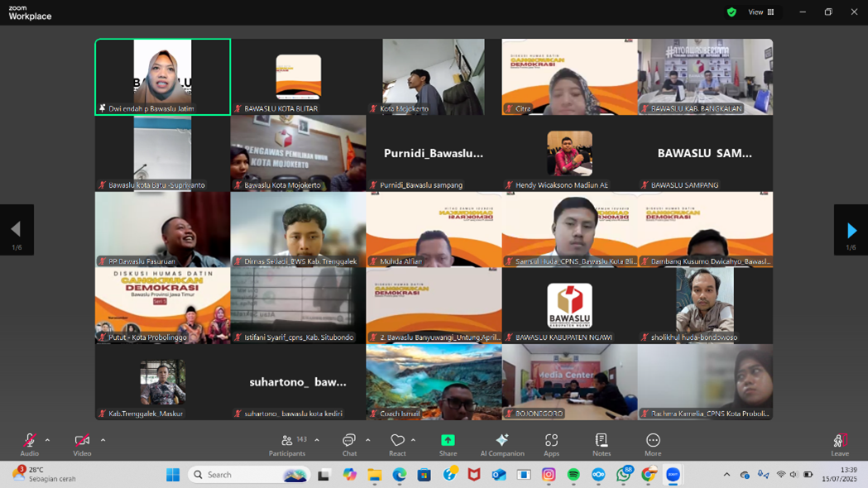868x488 pixels.
Task: Click the Leave meeting button
Action: point(840,445)
